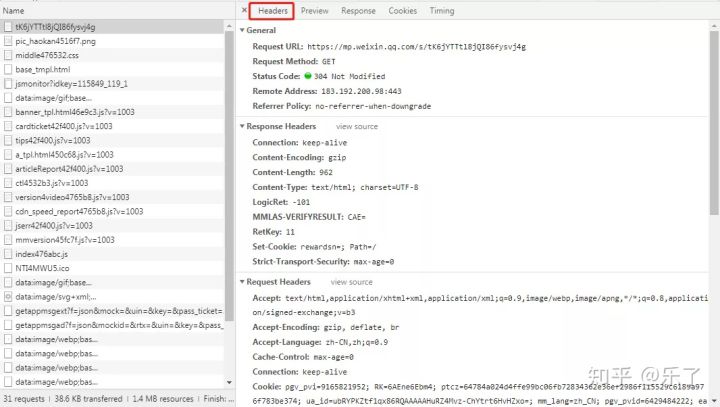Screen dimensions: 720x407
Task: Click file icon of base_tmpl.html
Action: pyautogui.click(x=8, y=70)
